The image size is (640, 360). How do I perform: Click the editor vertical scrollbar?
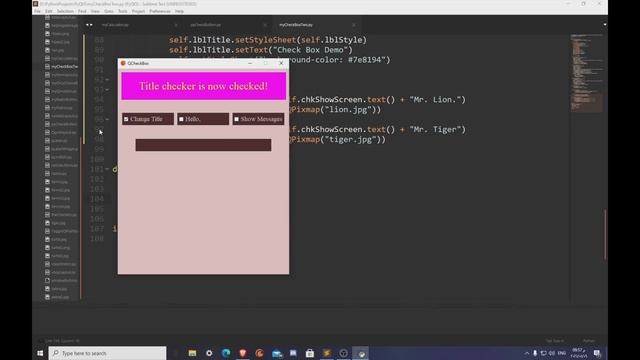pyautogui.click(x=605, y=234)
